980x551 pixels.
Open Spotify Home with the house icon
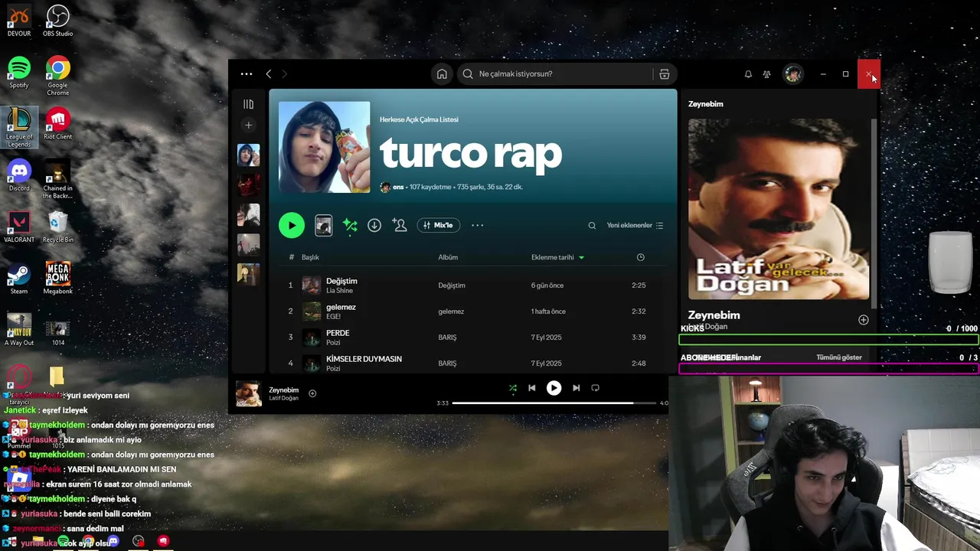point(442,74)
